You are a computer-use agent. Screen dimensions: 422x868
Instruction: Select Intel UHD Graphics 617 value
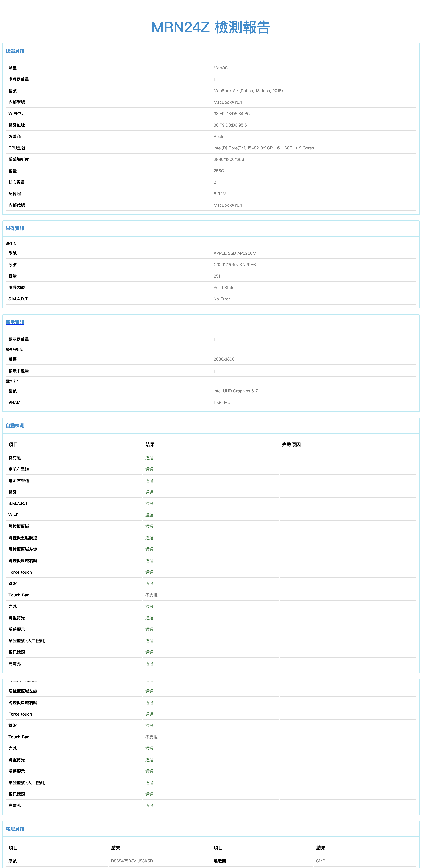click(x=235, y=391)
